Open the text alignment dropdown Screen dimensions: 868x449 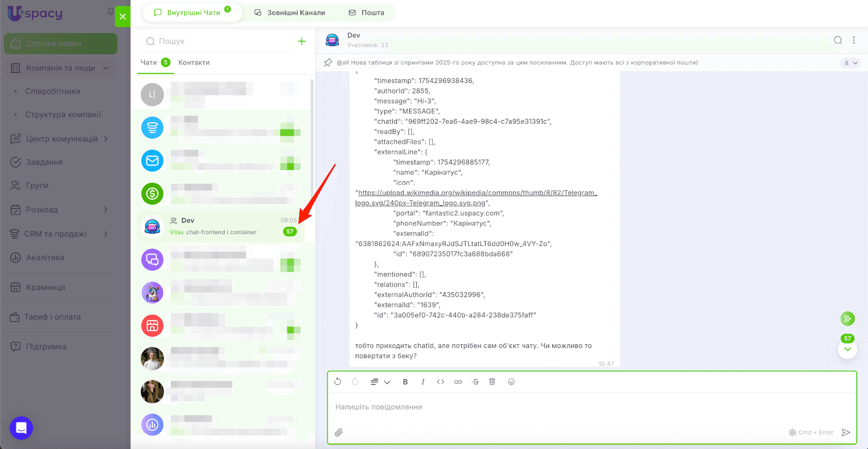(x=380, y=382)
